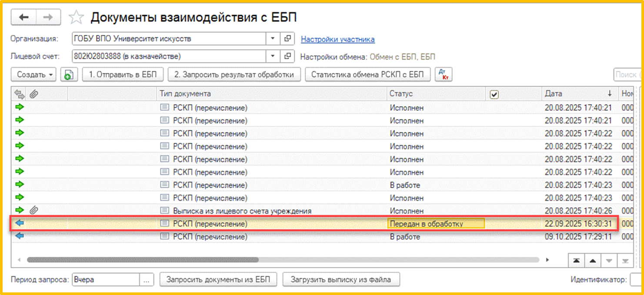644x295 pixels.
Task: Click blue arrow on 09.10.2025 17:29:11 row
Action: 20,236
